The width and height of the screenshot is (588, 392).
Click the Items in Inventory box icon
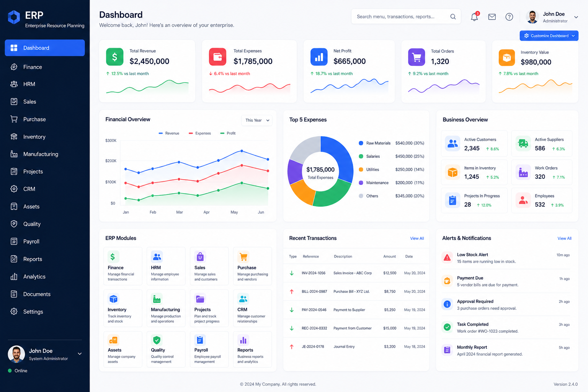(x=452, y=172)
